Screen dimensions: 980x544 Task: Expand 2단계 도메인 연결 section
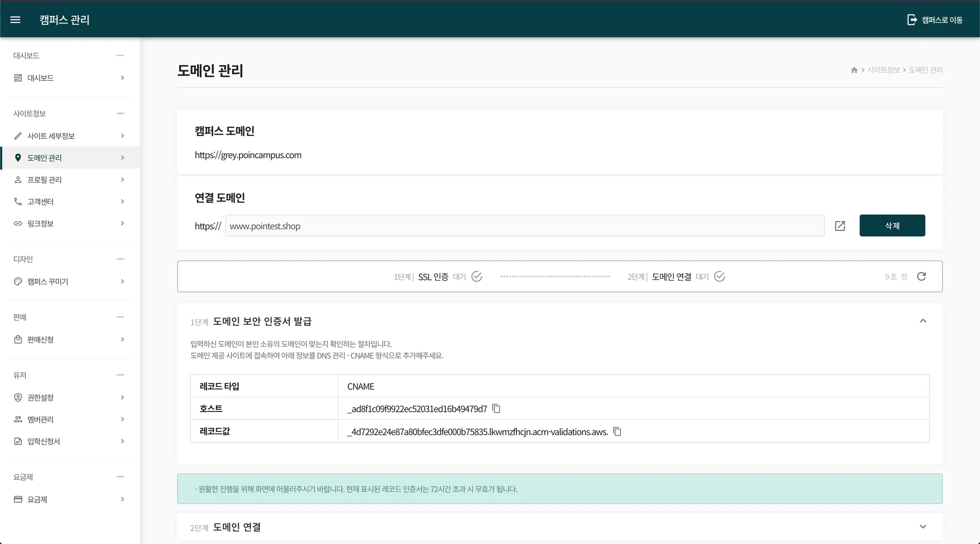923,527
